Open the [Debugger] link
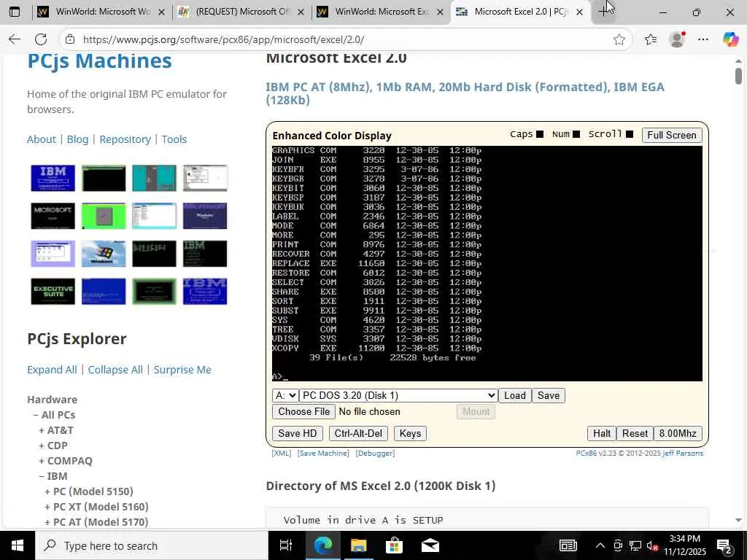 point(375,454)
